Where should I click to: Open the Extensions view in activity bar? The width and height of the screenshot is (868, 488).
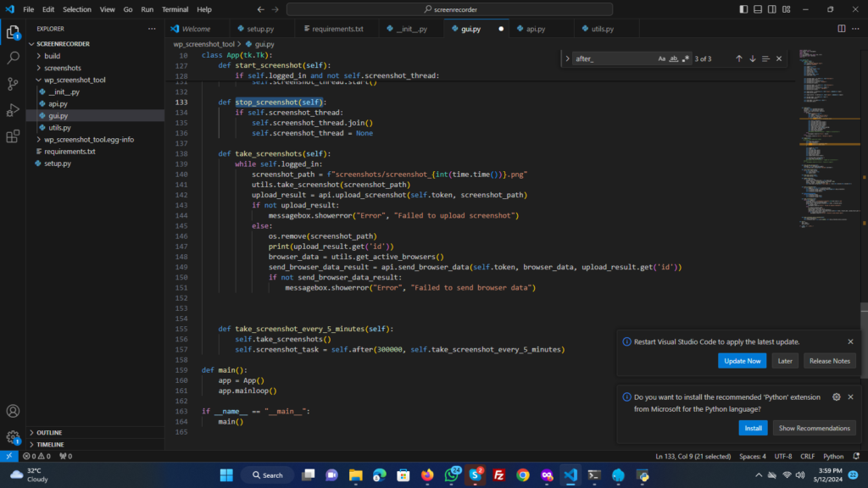pyautogui.click(x=13, y=136)
